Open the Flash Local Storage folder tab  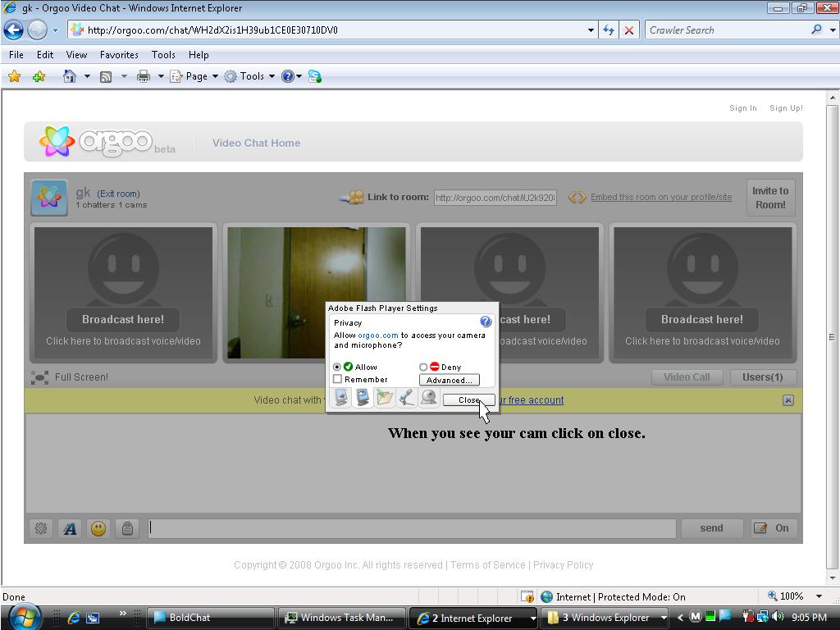(x=385, y=398)
